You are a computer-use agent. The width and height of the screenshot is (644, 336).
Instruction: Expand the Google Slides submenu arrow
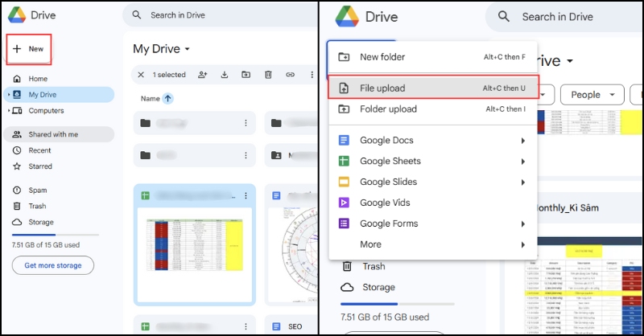522,182
